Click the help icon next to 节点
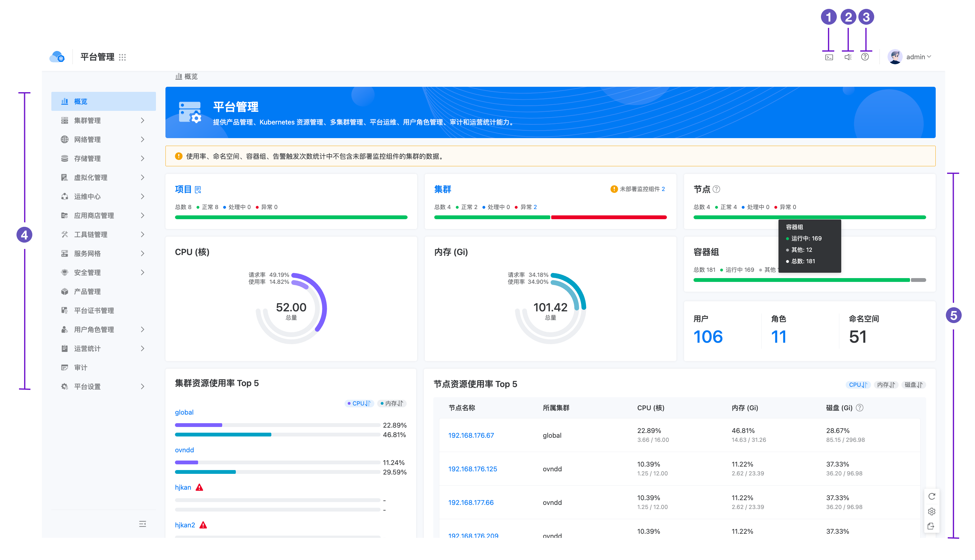Screen dimensions: 975x560 tap(716, 189)
